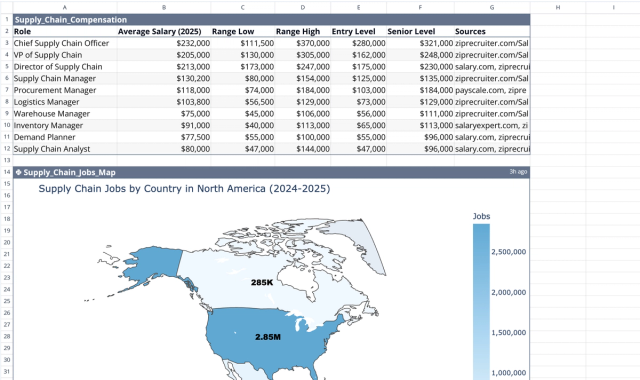This screenshot has width=640, height=380.
Task: Select the Supply Chain Analyst cell
Action: click(x=65, y=149)
